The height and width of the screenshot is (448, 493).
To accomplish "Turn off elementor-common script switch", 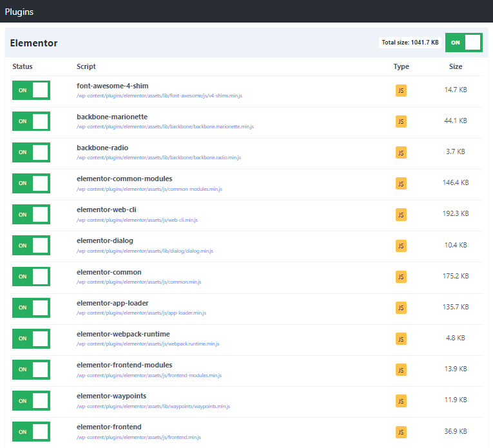I will (31, 277).
